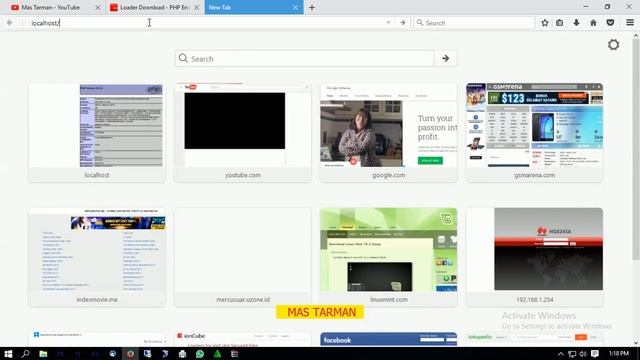Open the 192.168.1.254 thumbnail tile

click(x=534, y=257)
